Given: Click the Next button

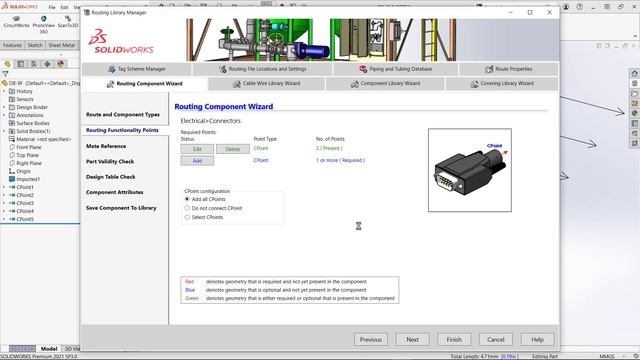Looking at the screenshot, I should pyautogui.click(x=412, y=340).
